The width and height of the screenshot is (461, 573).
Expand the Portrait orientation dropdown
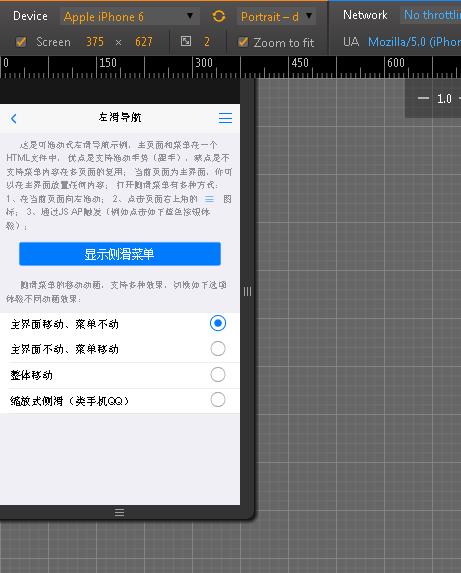click(x=276, y=16)
